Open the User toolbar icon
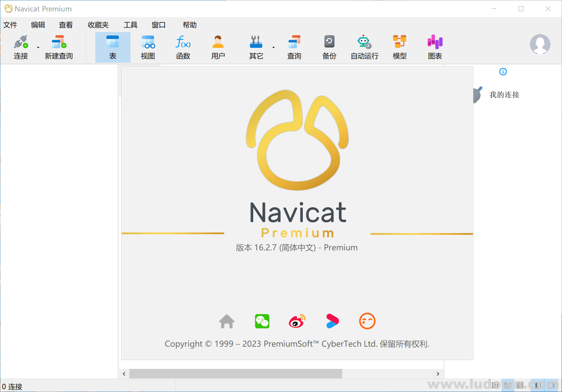The image size is (562, 392). tap(218, 42)
